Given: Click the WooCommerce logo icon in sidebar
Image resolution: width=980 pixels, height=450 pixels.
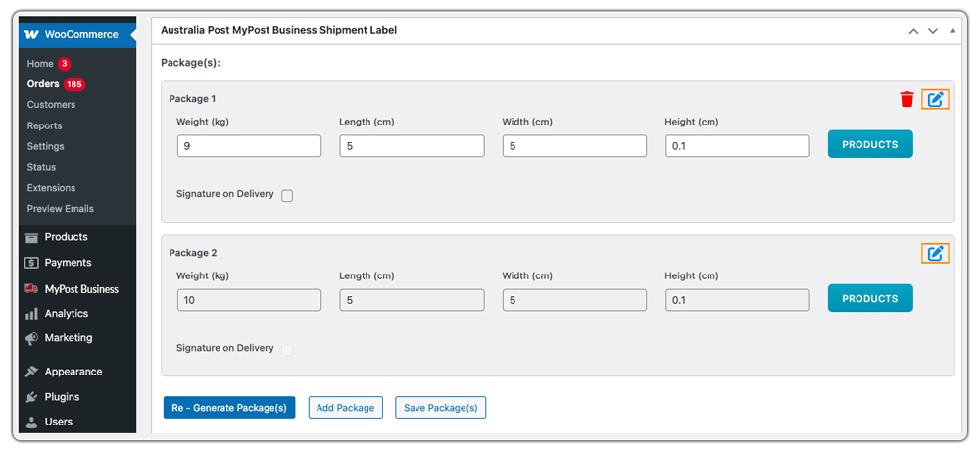Looking at the screenshot, I should (x=31, y=35).
